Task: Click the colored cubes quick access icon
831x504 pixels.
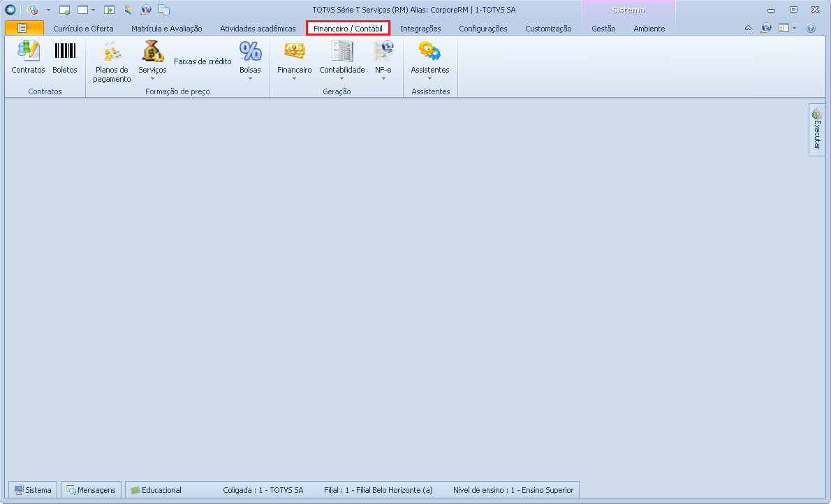Action: (x=33, y=10)
